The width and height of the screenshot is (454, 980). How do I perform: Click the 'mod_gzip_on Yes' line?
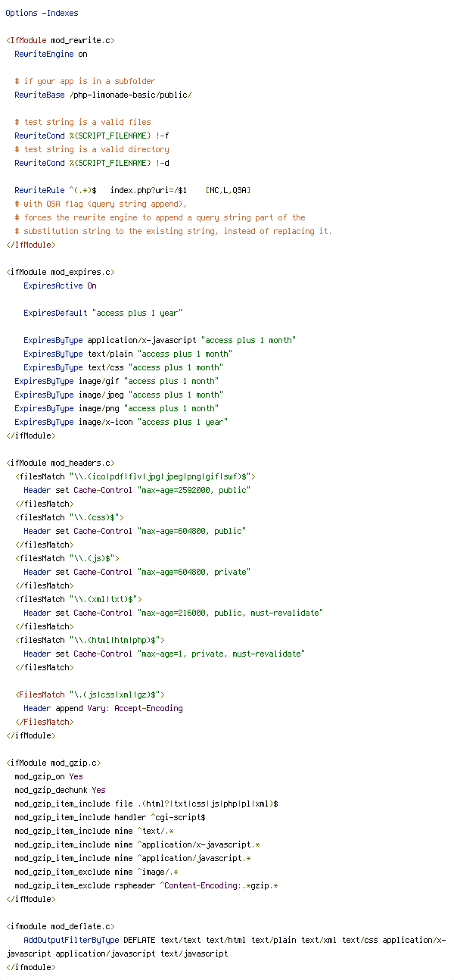pyautogui.click(x=48, y=776)
